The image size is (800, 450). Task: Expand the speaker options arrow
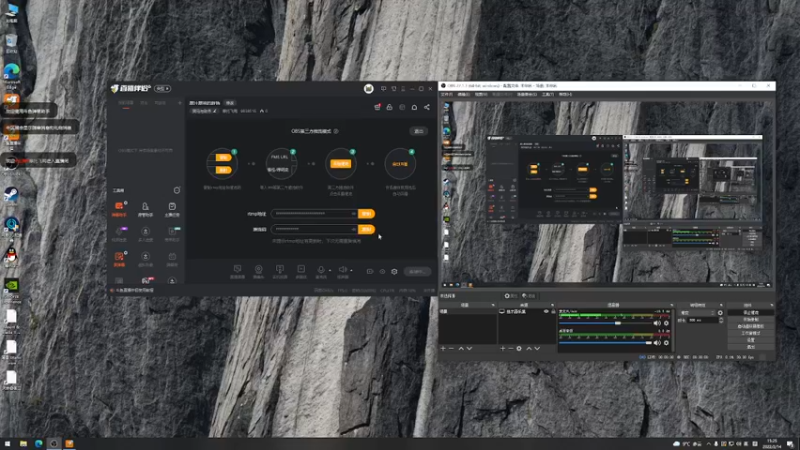click(x=351, y=270)
